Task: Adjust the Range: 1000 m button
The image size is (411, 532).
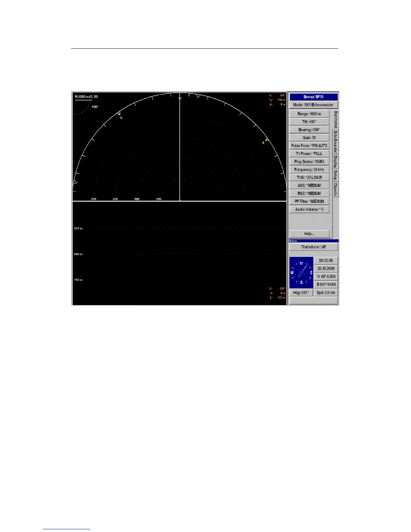Action: click(309, 114)
